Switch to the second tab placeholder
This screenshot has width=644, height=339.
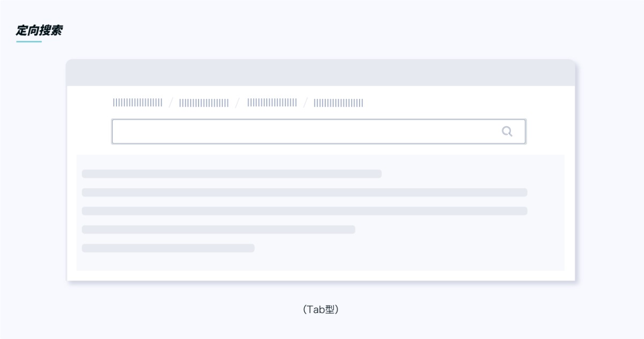(204, 103)
